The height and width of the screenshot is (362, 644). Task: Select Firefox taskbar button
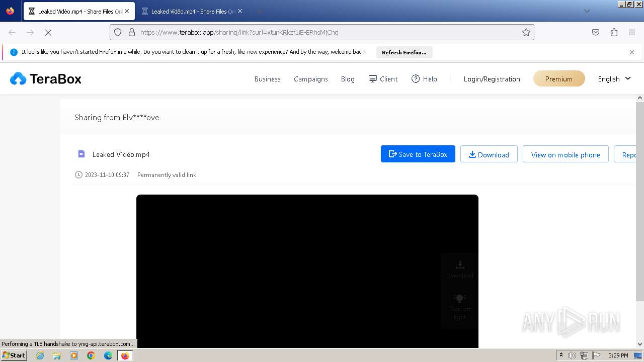[125, 355]
